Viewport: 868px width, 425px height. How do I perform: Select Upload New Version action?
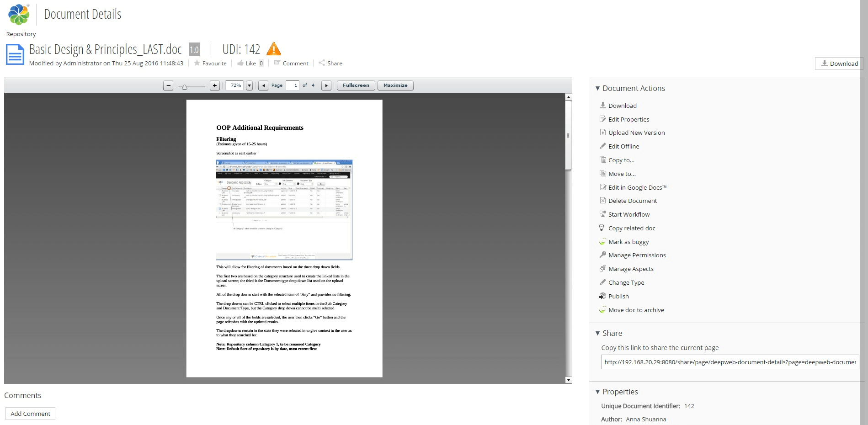[x=636, y=133]
